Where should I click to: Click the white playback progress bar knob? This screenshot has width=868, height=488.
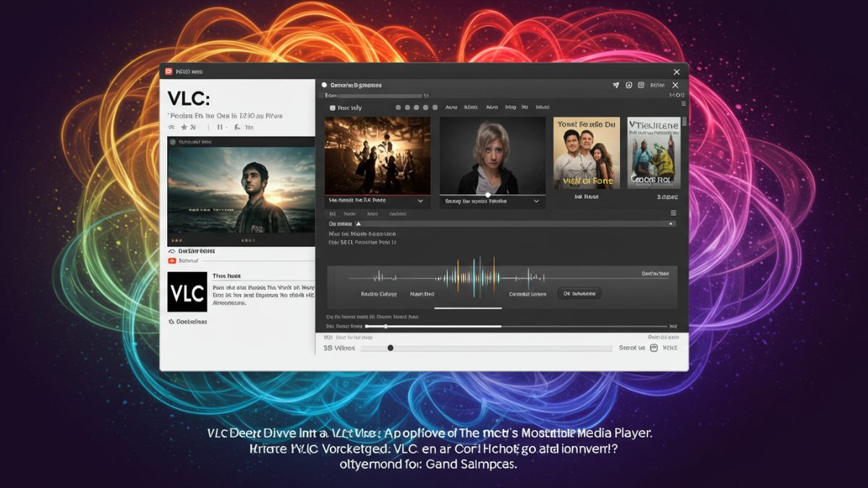pyautogui.click(x=386, y=326)
